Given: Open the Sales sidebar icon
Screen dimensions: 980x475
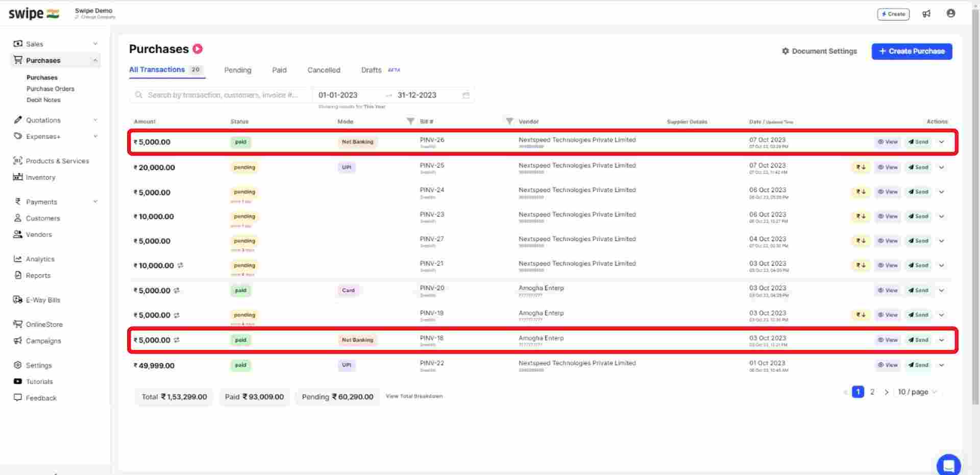Looking at the screenshot, I should coord(18,43).
